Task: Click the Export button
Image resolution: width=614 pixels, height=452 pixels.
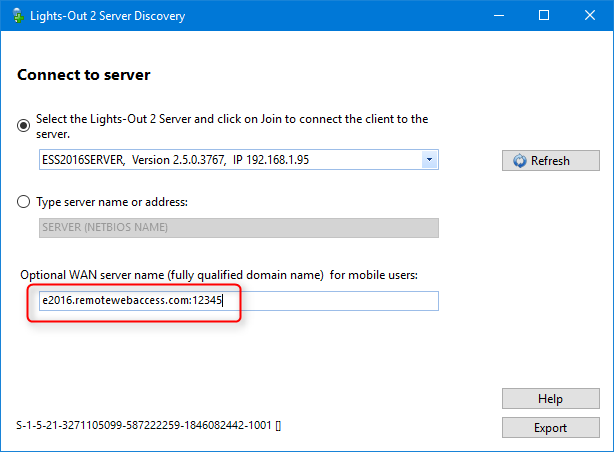Action: [x=551, y=428]
